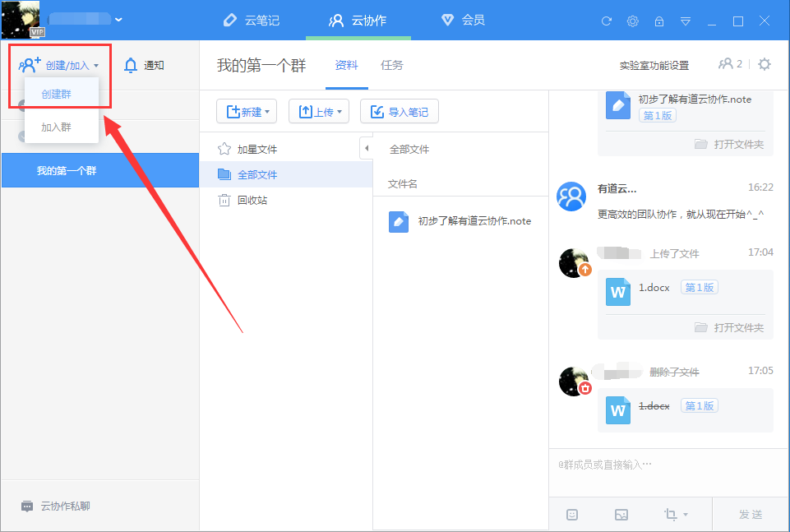The height and width of the screenshot is (532, 790).
Task: Click 导入笔记 to import notes
Action: tap(400, 110)
